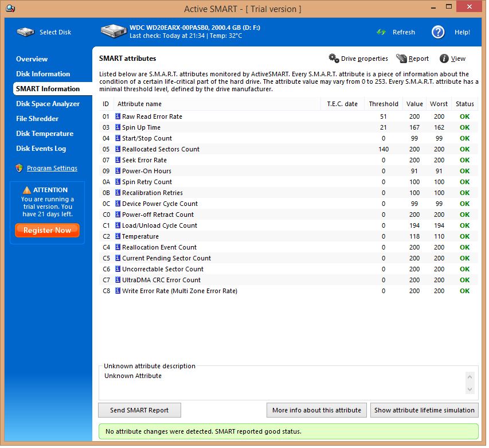Image resolution: width=489 pixels, height=448 pixels.
Task: Select the 'Power-On Hours' row text
Action: pos(147,172)
